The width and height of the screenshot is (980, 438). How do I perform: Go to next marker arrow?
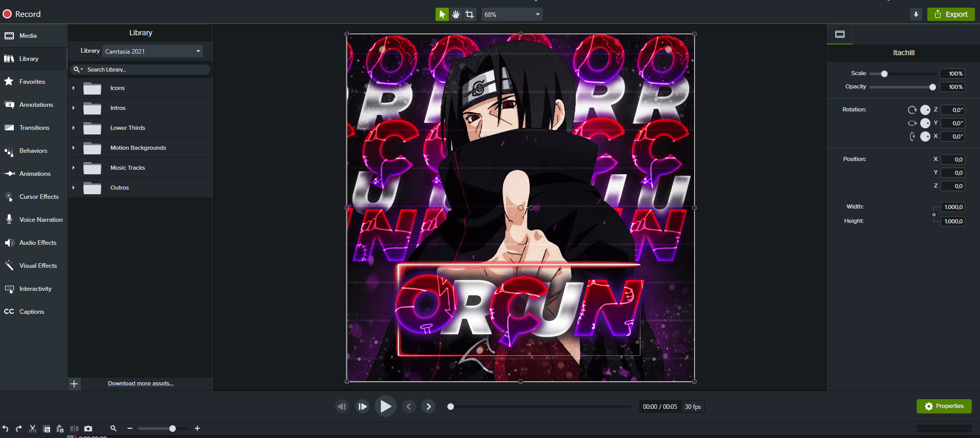coord(429,407)
